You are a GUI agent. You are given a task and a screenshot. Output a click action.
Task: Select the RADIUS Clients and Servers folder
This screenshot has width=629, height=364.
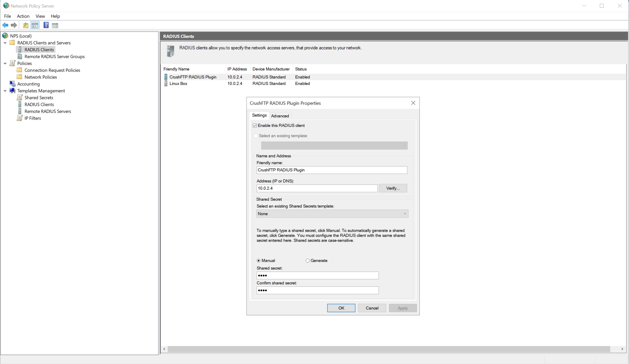click(44, 43)
